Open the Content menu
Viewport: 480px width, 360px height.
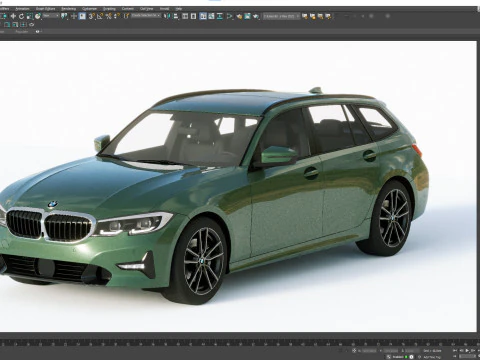128,9
